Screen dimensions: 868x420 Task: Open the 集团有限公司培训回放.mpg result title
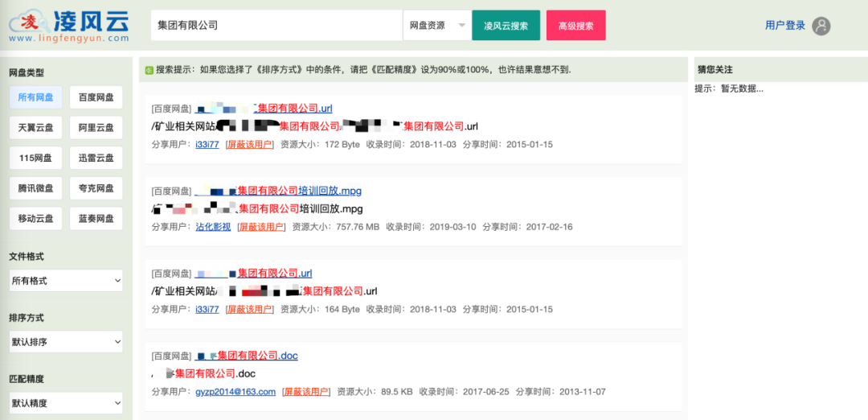pos(278,191)
